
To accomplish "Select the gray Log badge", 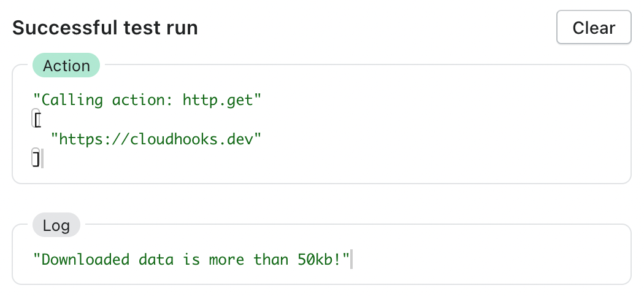I will point(56,225).
